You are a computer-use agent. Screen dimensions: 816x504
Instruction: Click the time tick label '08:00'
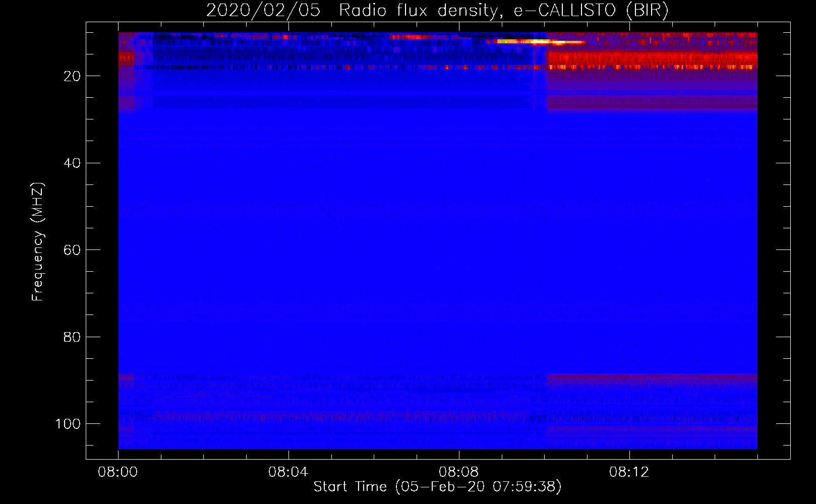click(118, 472)
